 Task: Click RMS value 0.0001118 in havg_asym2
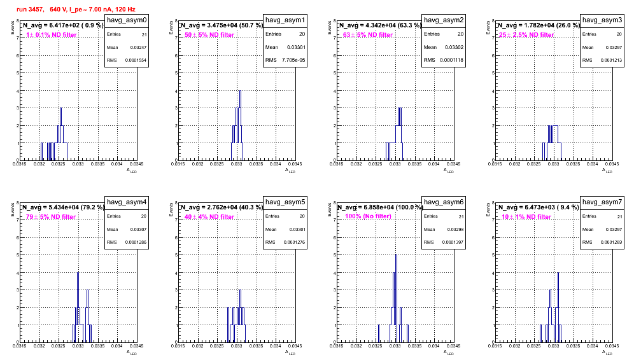(x=452, y=60)
